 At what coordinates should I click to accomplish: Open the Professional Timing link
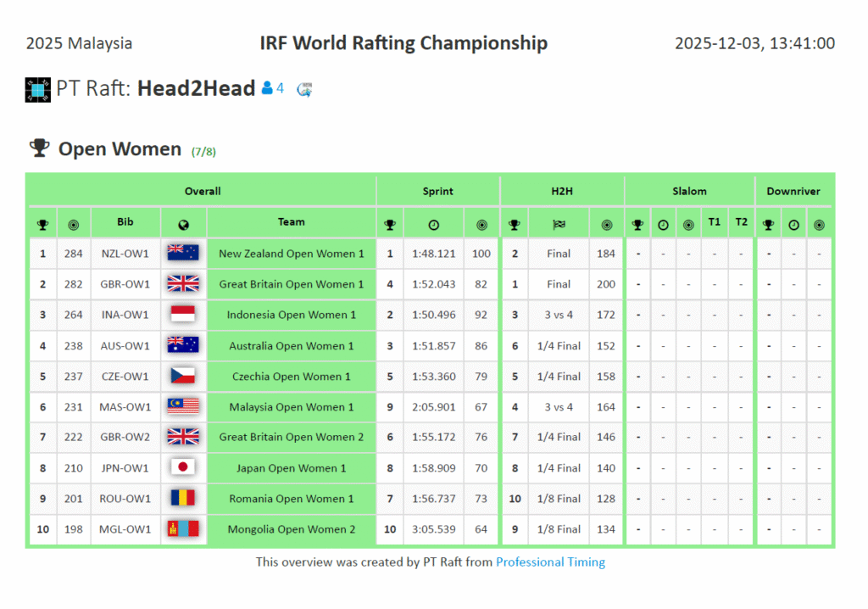(550, 562)
